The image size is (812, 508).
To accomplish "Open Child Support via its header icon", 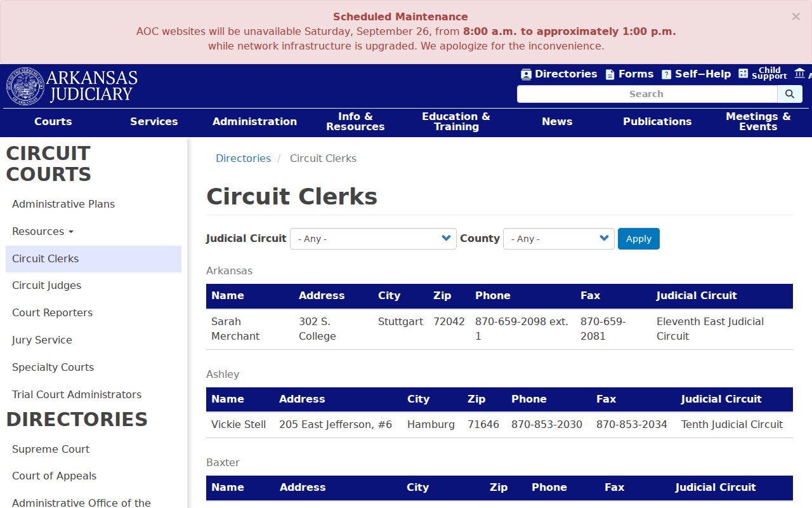I will pyautogui.click(x=743, y=74).
